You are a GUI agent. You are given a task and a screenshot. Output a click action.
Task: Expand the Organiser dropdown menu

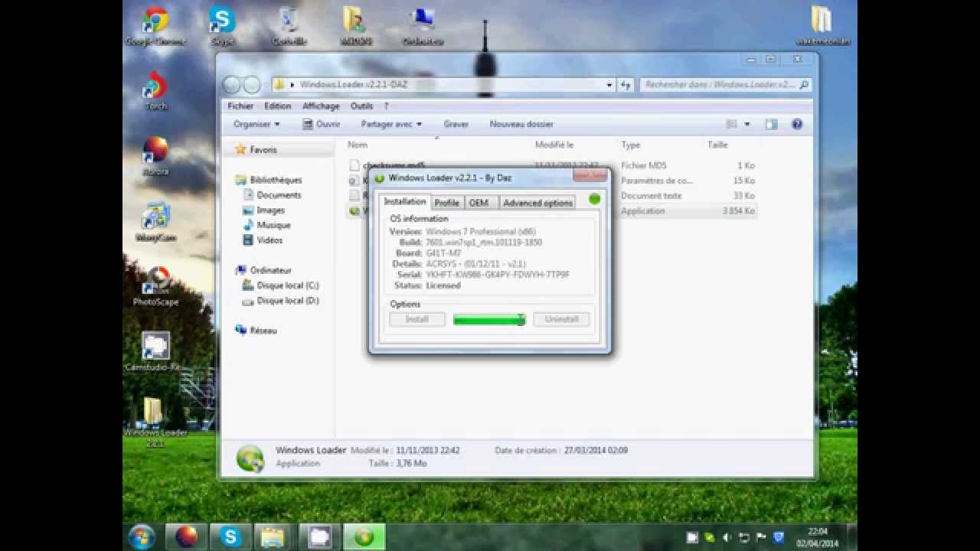coord(256,124)
